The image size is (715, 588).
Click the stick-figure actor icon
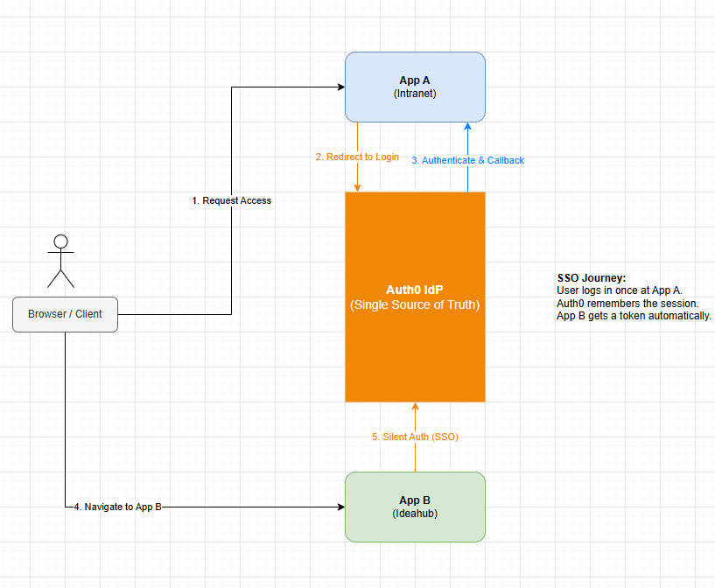point(60,261)
